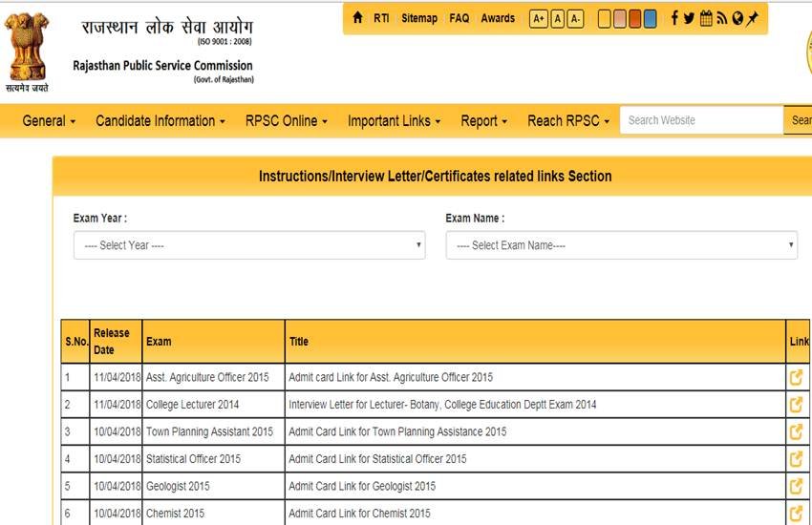Click the calendar icon in top bar

click(x=706, y=18)
